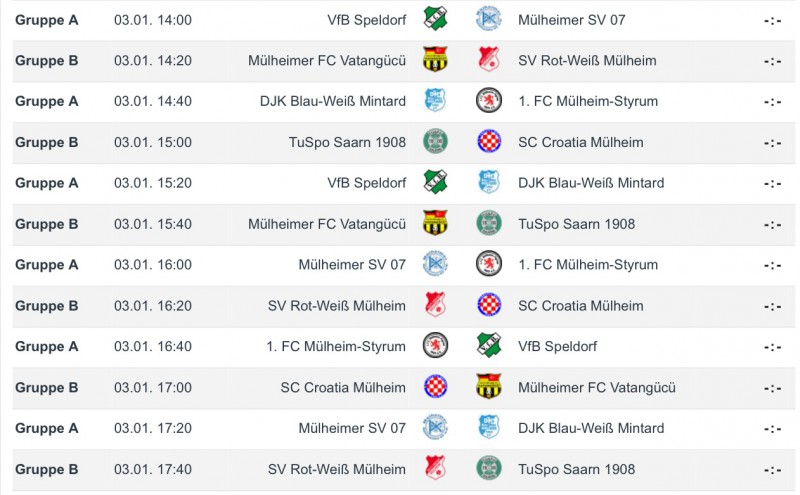
Task: Open the score of the 15:20 match
Action: point(772,183)
